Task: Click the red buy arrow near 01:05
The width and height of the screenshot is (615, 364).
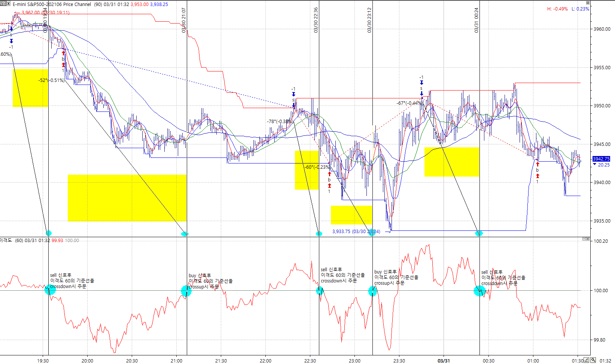Action: point(538,164)
